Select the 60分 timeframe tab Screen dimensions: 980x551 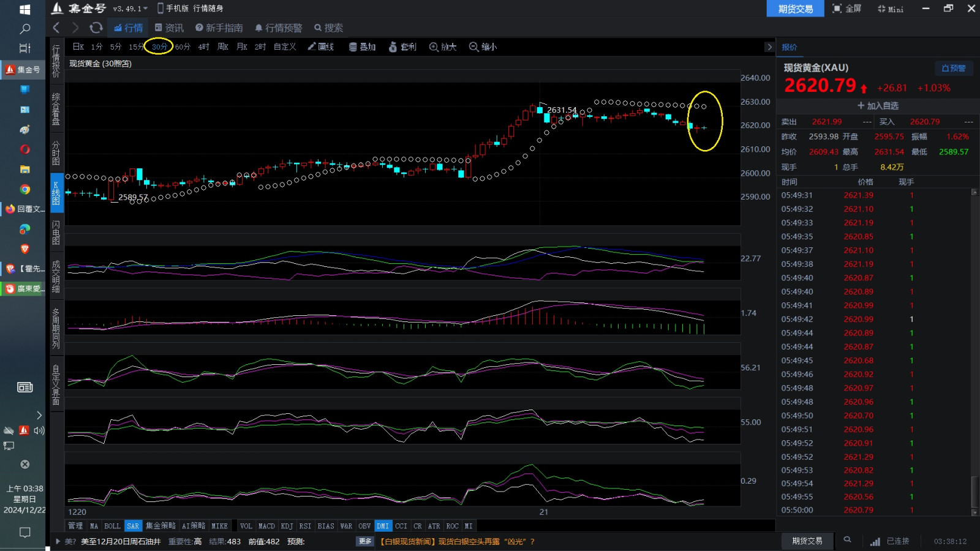183,47
